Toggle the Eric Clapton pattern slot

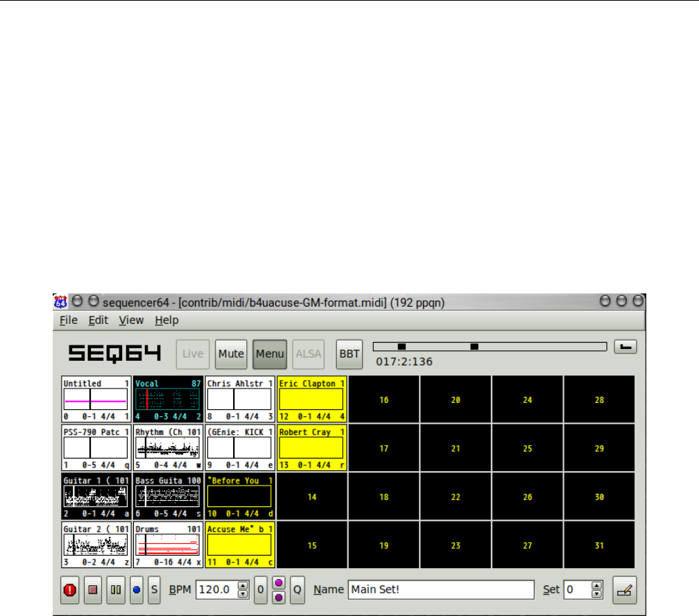coord(311,399)
